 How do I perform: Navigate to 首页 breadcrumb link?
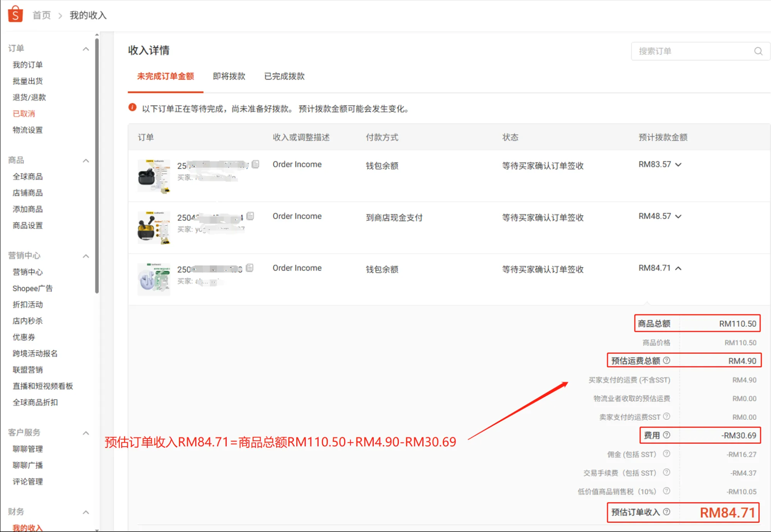pyautogui.click(x=41, y=15)
